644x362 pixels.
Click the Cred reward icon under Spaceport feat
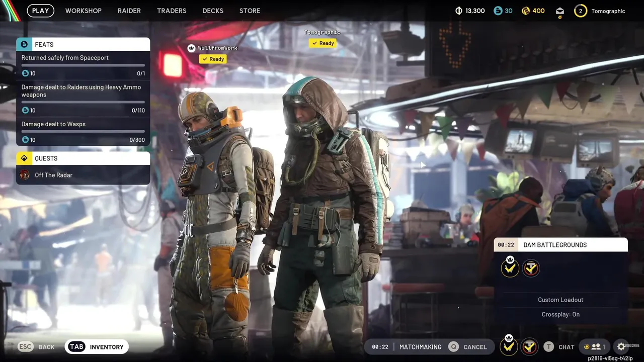click(25, 73)
